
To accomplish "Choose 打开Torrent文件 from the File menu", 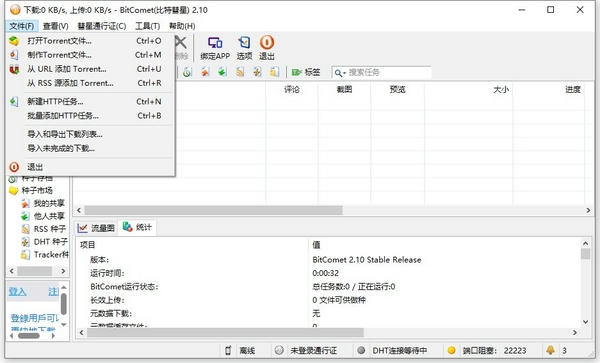I will point(91,41).
